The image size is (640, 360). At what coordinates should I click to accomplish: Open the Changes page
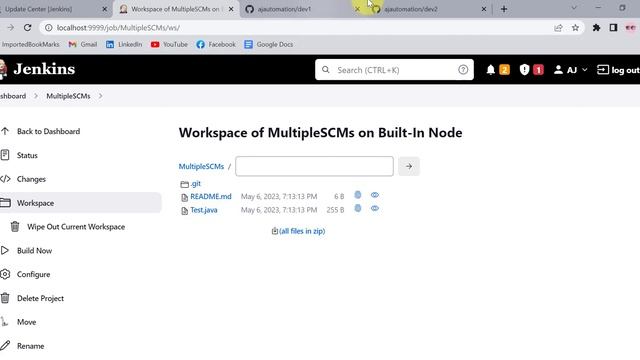click(31, 179)
